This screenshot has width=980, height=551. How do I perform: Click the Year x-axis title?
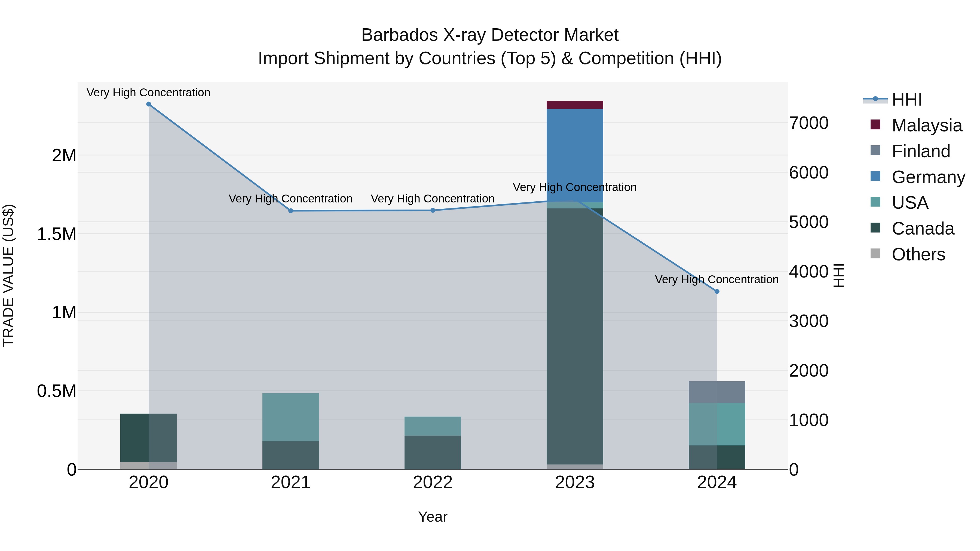(433, 517)
